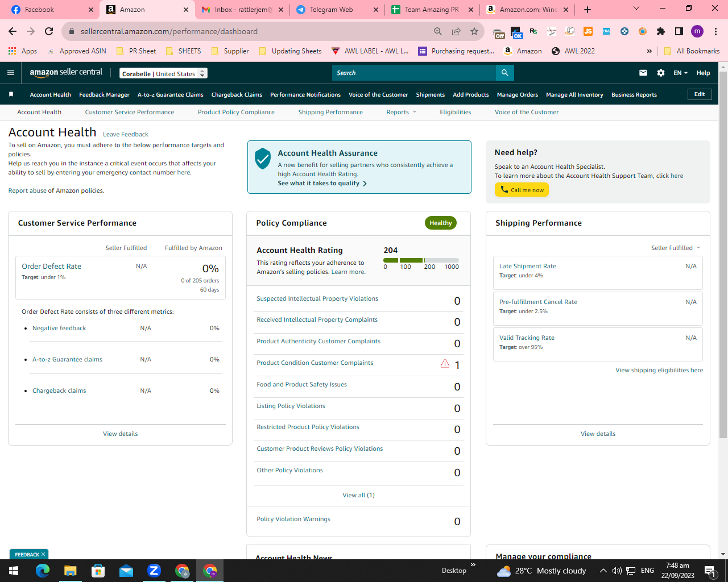Click the bookmark flag icon in navigation bar
Screen dimensions: 728x582
coord(11,94)
